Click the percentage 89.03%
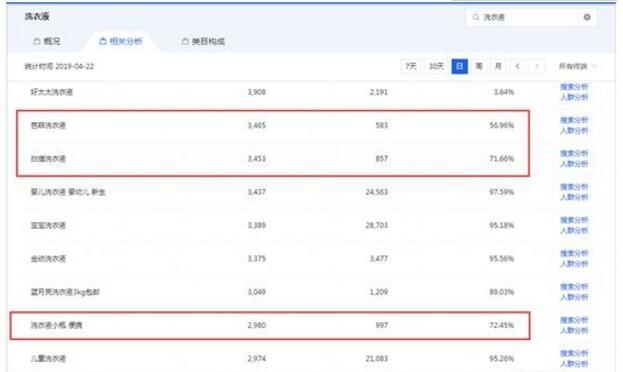Viewport: 623px width, 372px height. tap(502, 292)
